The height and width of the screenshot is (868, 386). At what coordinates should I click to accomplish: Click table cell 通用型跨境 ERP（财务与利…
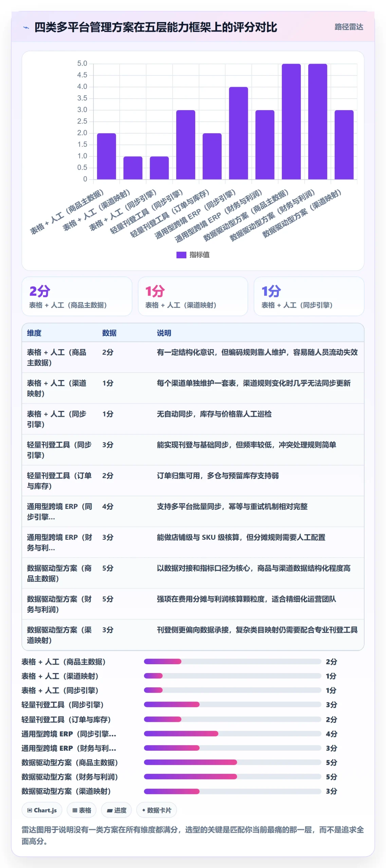60,542
